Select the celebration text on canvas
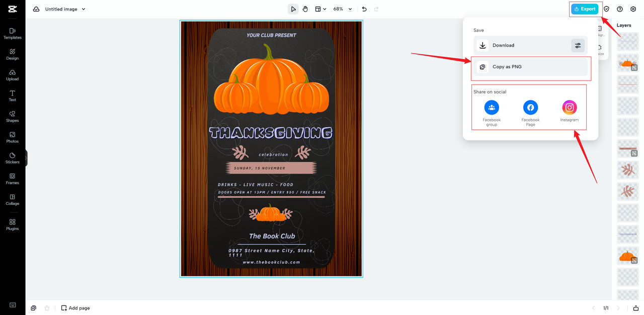Image resolution: width=644 pixels, height=315 pixels. (273, 155)
